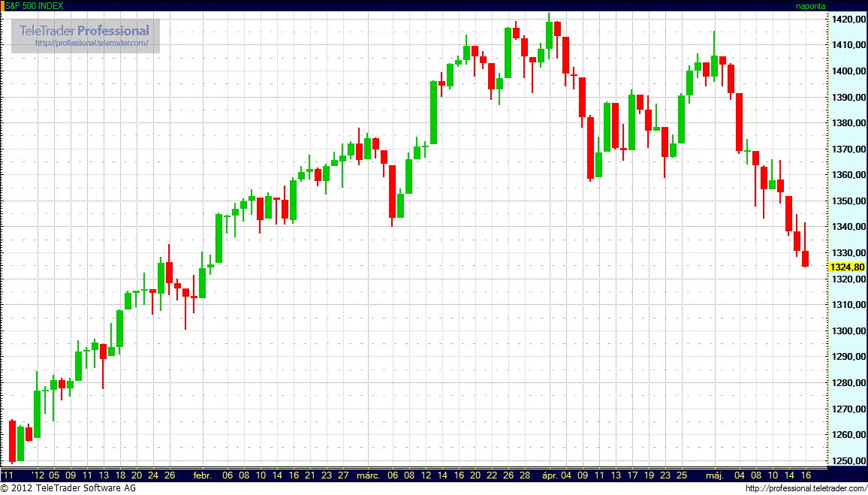868x495 pixels.
Task: Click the 1280,00 price axis label
Action: pyautogui.click(x=848, y=382)
